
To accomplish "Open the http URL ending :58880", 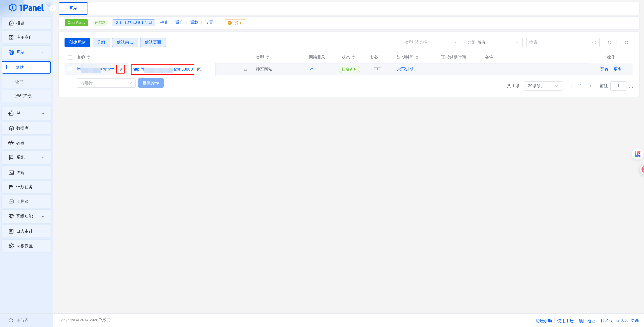I will (162, 69).
